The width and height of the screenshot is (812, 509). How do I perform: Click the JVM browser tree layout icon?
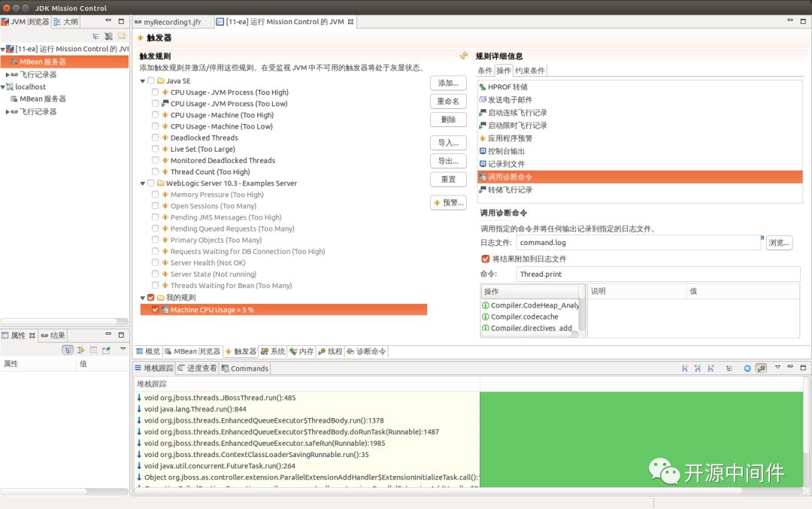(x=95, y=36)
